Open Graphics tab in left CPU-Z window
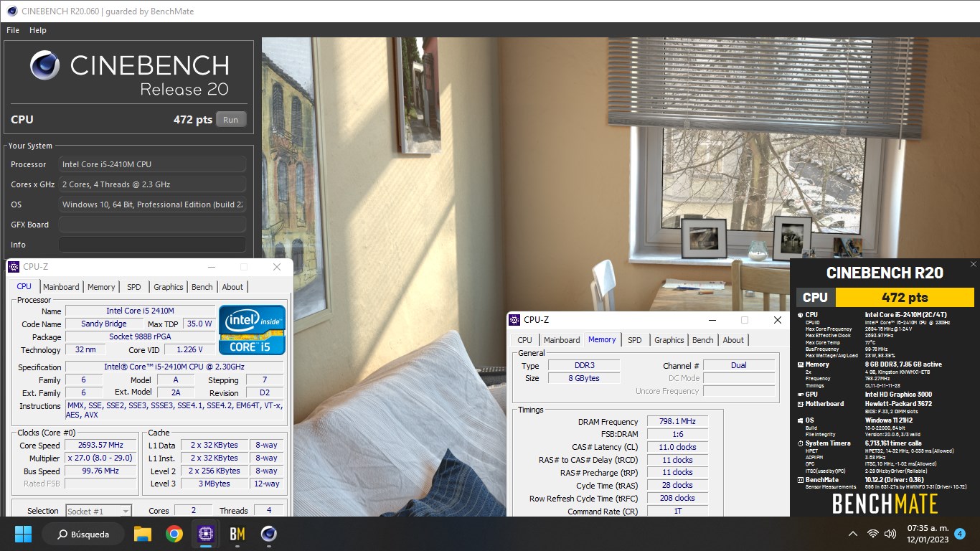This screenshot has height=551, width=980. pos(169,287)
